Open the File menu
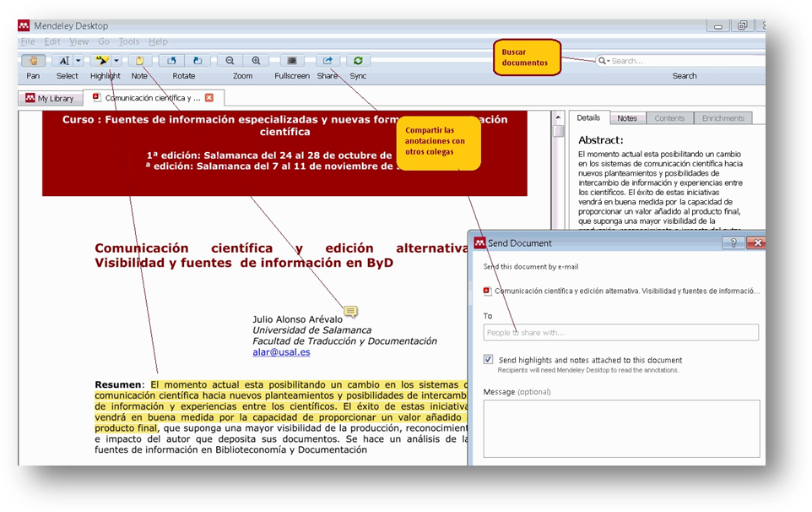 (x=28, y=41)
